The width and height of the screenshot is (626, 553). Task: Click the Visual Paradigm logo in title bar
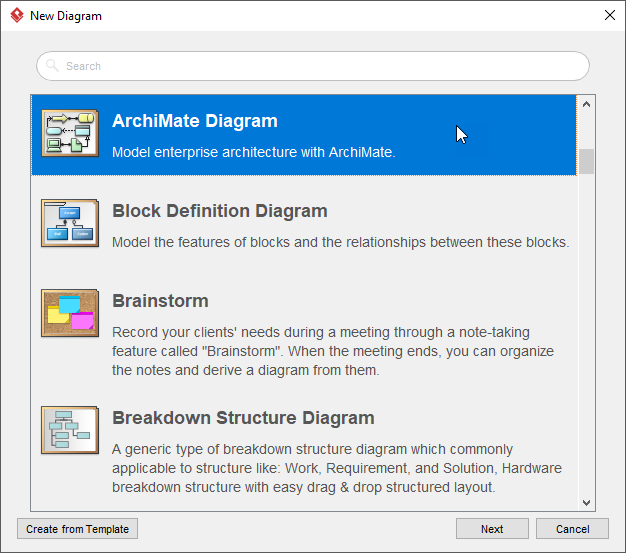(16, 16)
